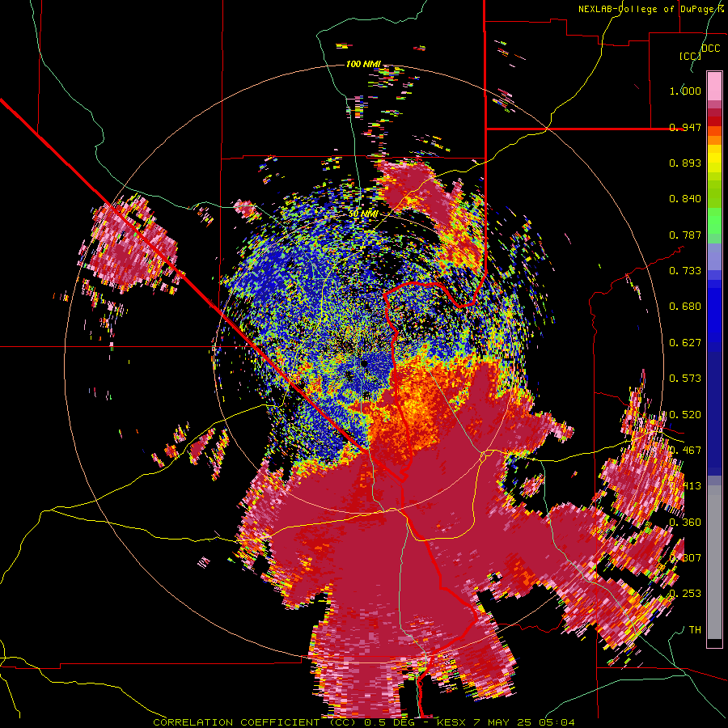Click the 100 NMI range ring label
The image size is (728, 728).
coord(363,64)
